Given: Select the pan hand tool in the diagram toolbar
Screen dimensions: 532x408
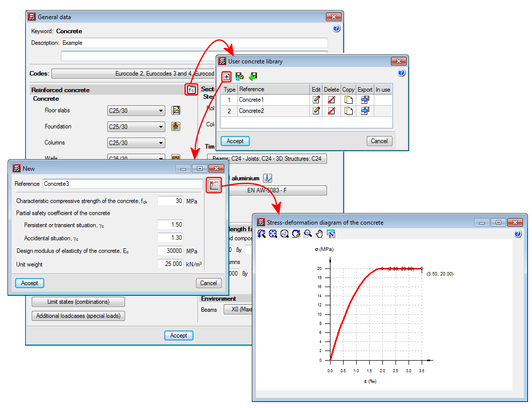Looking at the screenshot, I should (x=319, y=234).
